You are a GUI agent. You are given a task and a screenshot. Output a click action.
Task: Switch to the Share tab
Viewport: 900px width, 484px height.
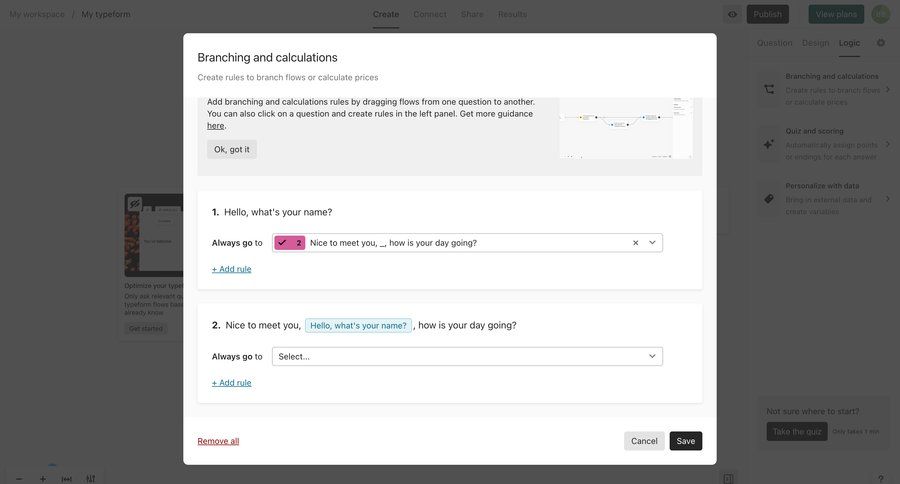[472, 14]
